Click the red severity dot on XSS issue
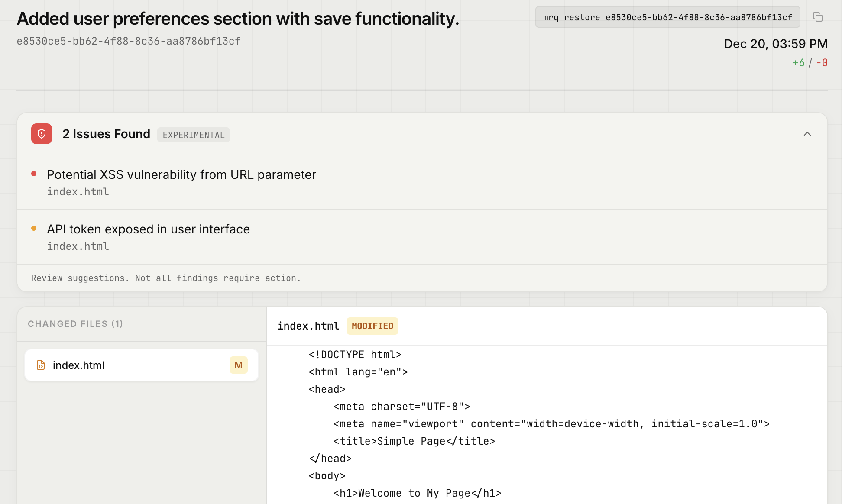 (x=34, y=174)
